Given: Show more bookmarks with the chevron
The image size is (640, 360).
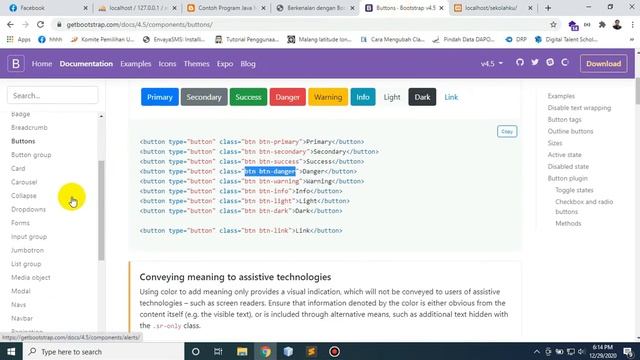Looking at the screenshot, I should (631, 40).
